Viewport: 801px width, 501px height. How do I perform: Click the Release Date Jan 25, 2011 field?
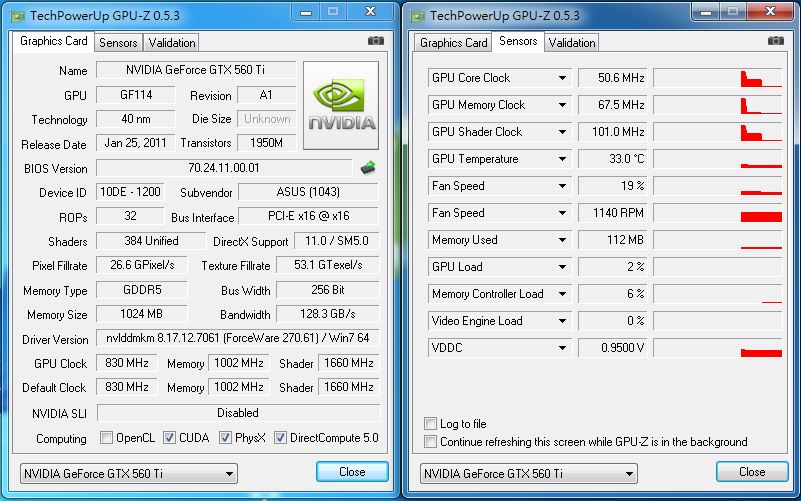pos(135,143)
